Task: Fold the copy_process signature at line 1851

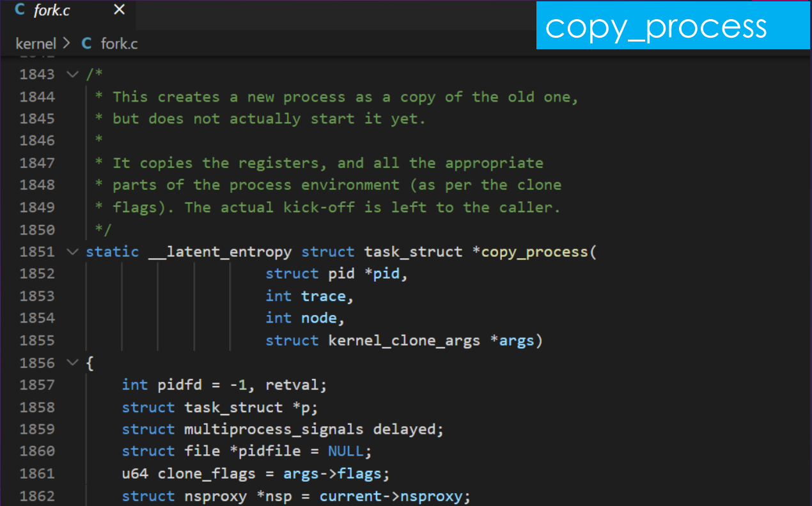Action: click(x=72, y=252)
